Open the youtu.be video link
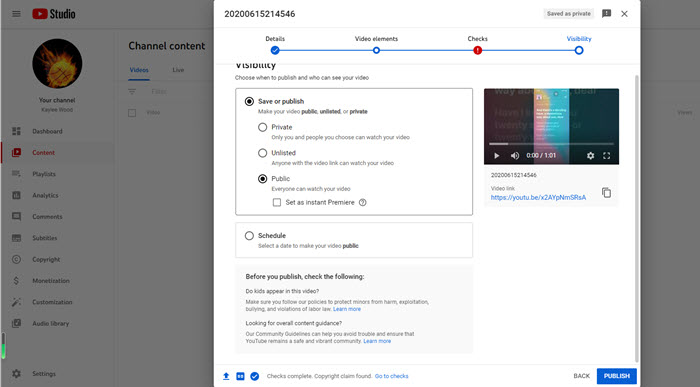Screen dimensions: 700x387 pyautogui.click(x=538, y=197)
